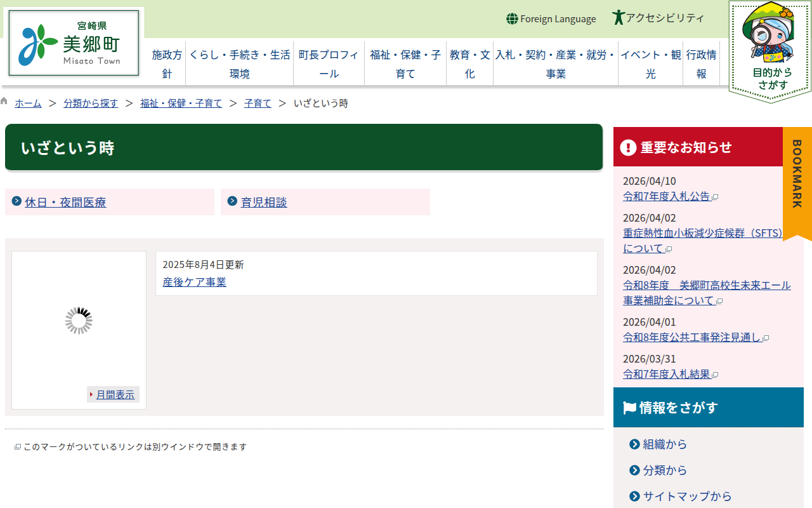Viewport: 812px width, 508px height.
Task: Click the 2025年8月4日更新 date text
Action: (203, 265)
